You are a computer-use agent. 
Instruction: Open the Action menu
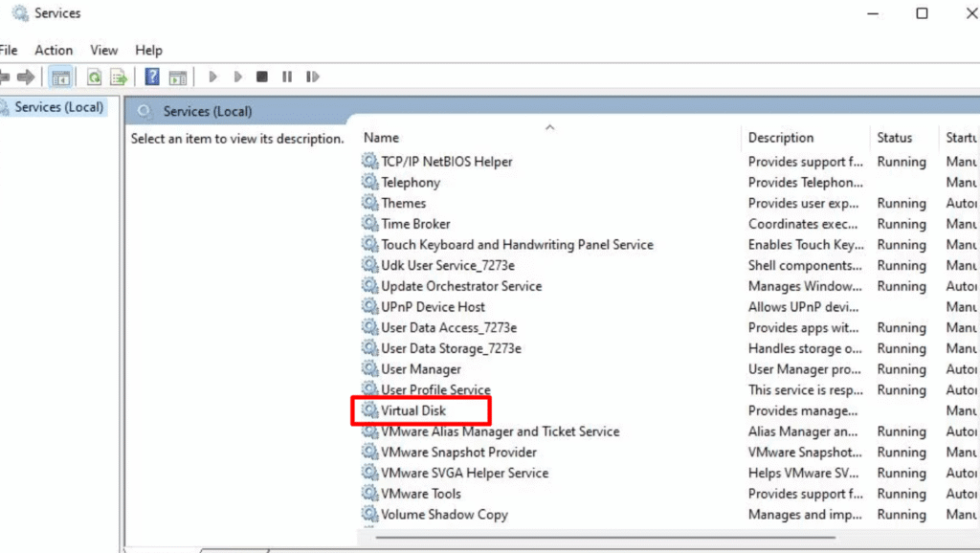tap(54, 50)
